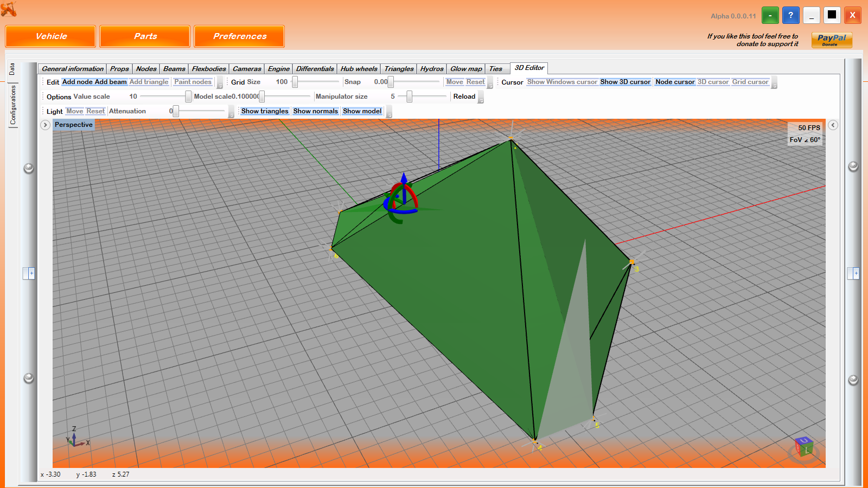The width and height of the screenshot is (868, 488).
Task: Select Node cursor mode
Action: tap(675, 82)
